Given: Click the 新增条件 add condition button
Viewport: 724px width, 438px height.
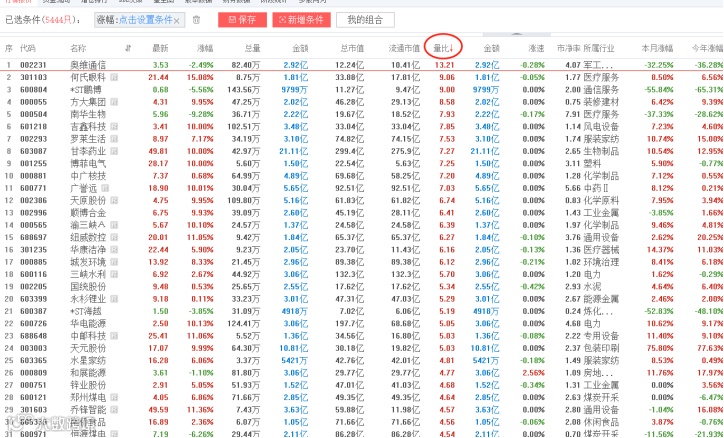Looking at the screenshot, I should pyautogui.click(x=302, y=20).
